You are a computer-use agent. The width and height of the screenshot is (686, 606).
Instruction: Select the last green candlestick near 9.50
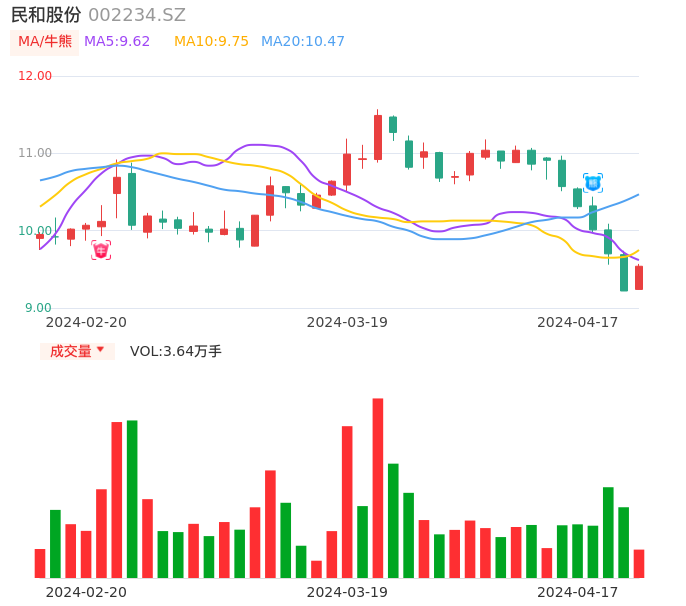(624, 273)
